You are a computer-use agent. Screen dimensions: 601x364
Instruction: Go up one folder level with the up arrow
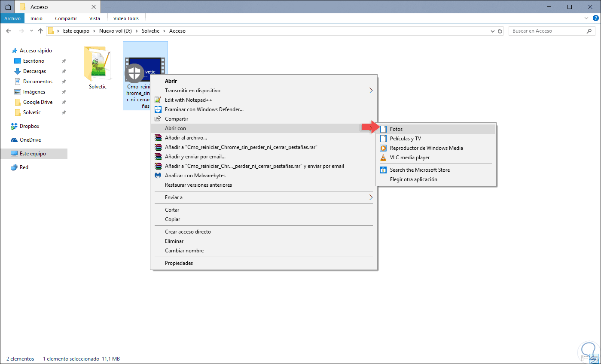pos(40,31)
